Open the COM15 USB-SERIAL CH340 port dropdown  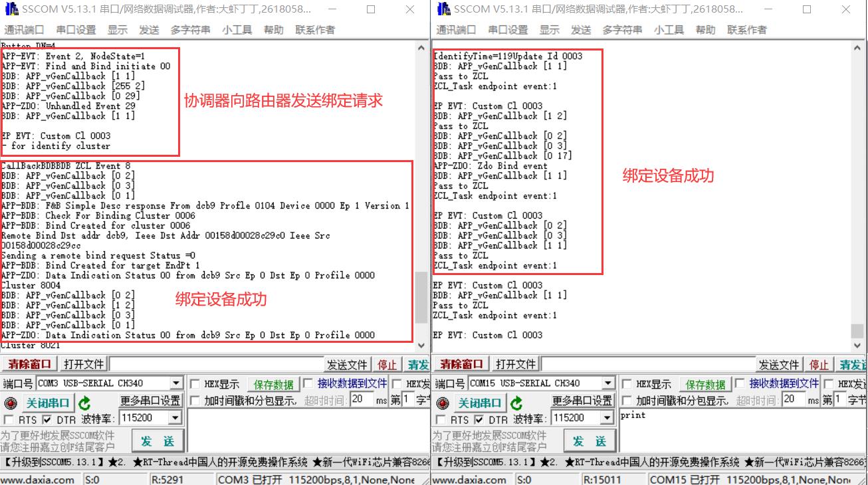pos(608,383)
